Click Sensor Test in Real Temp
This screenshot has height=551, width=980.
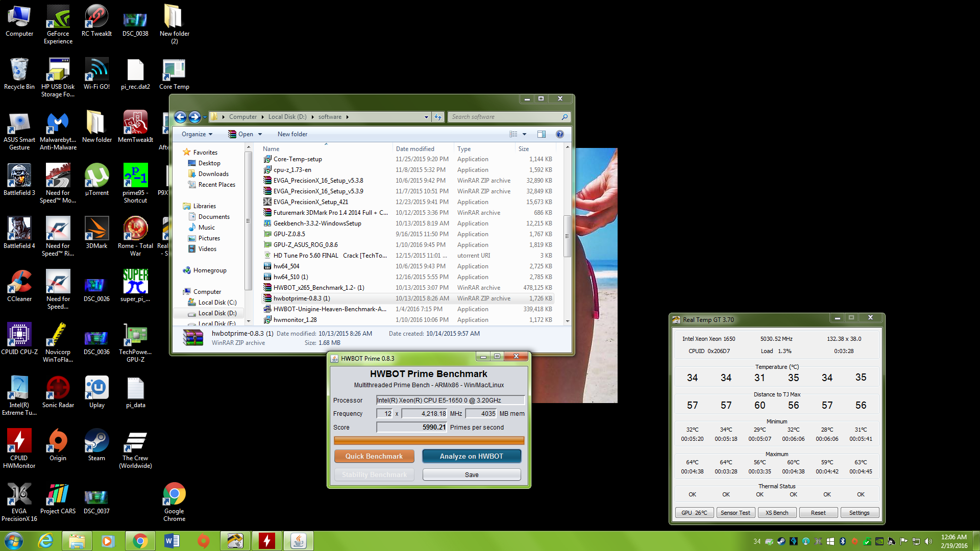735,513
